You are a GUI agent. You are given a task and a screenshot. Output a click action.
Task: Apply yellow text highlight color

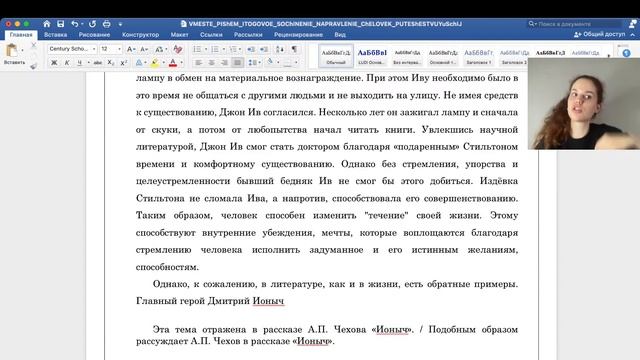155,63
